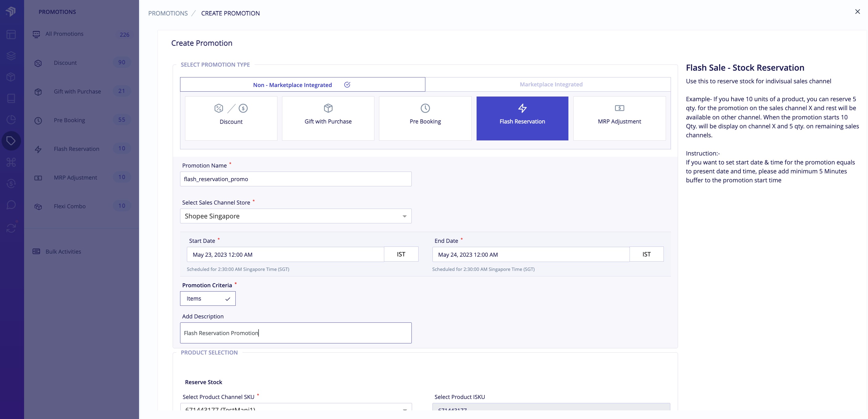Select the promotions tag icon in the left rail
The image size is (868, 419).
pyautogui.click(x=11, y=141)
